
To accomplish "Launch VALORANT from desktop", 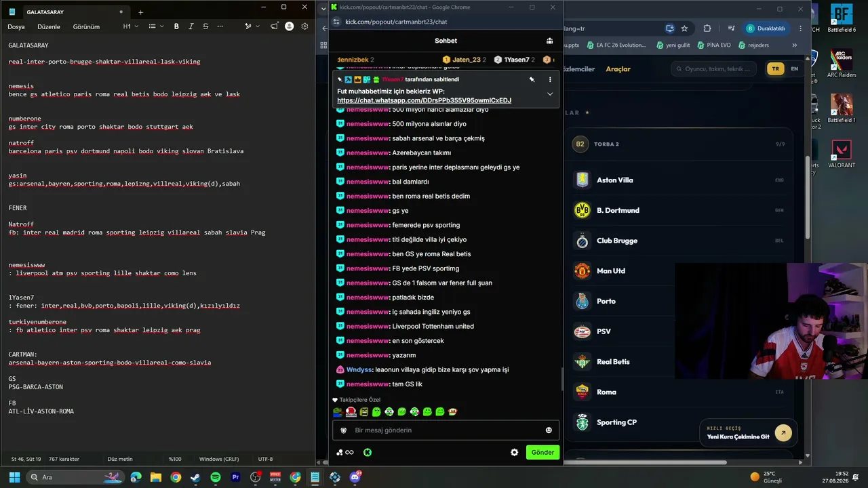I will [x=842, y=154].
